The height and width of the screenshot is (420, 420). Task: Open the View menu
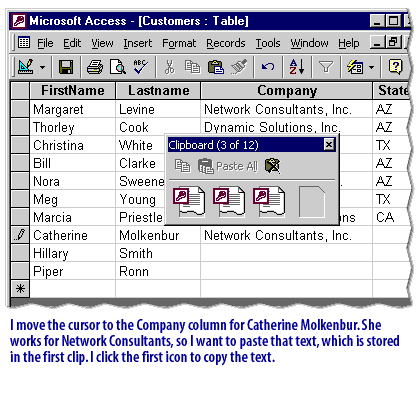[x=102, y=43]
